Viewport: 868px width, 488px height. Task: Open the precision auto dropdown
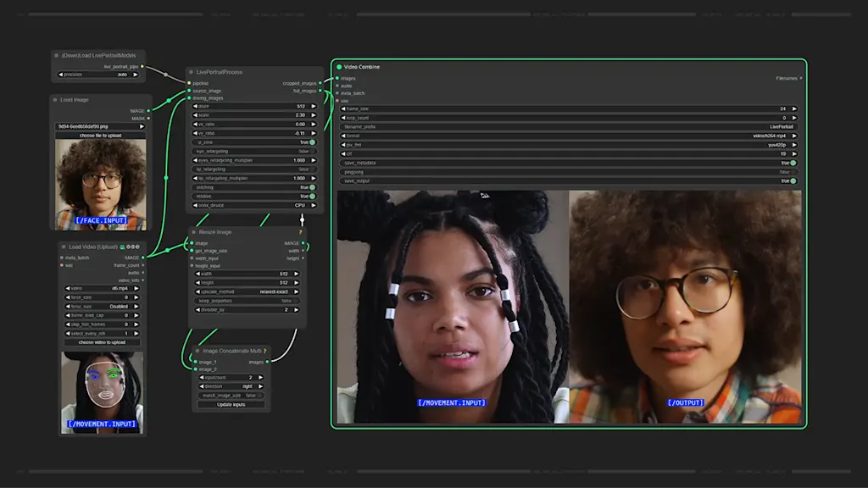(98, 75)
